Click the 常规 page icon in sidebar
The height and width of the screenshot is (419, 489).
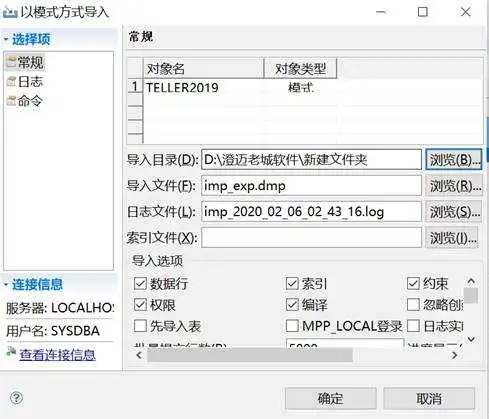coord(11,62)
